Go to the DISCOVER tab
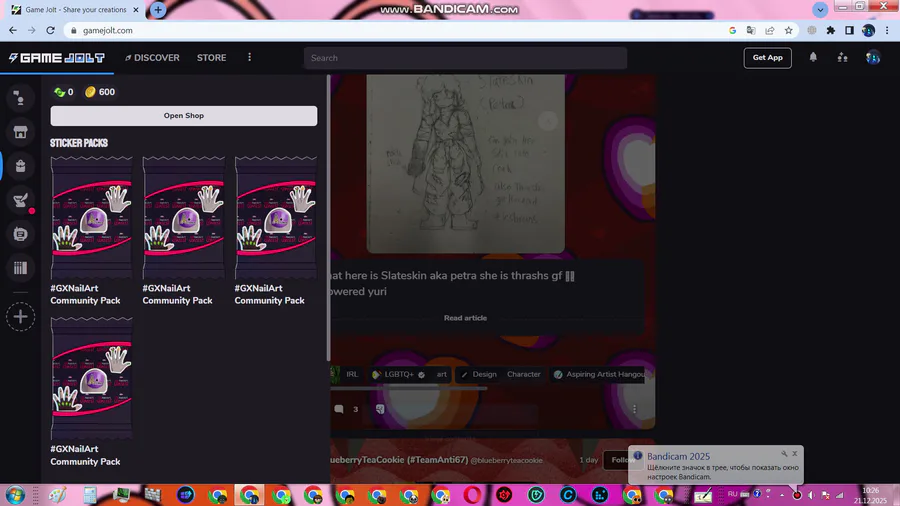Image resolution: width=900 pixels, height=506 pixels. coord(152,57)
